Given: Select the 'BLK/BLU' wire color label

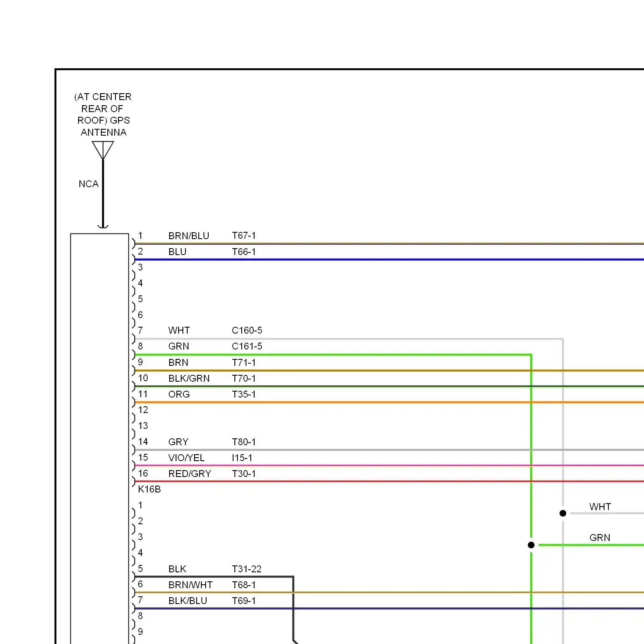Looking at the screenshot, I should tap(188, 601).
